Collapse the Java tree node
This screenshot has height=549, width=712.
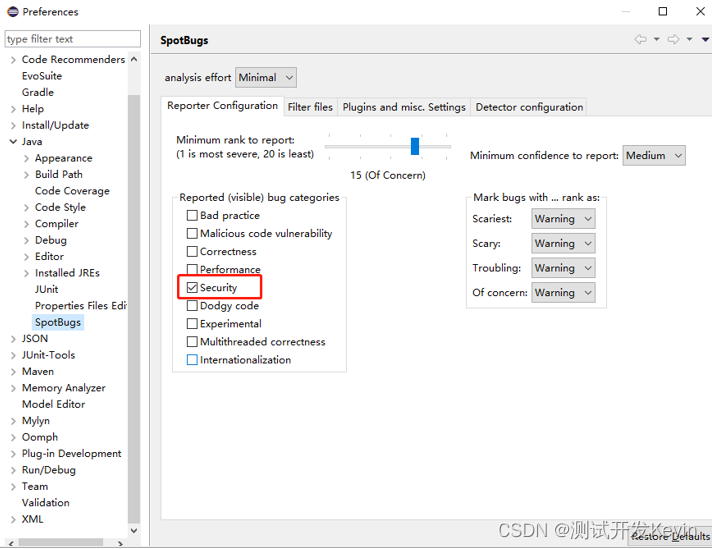pos(13,142)
